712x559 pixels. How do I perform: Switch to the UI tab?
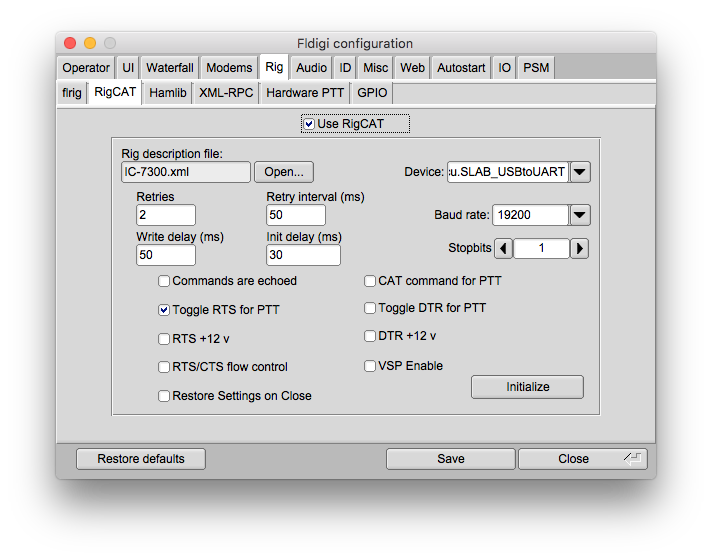[128, 68]
